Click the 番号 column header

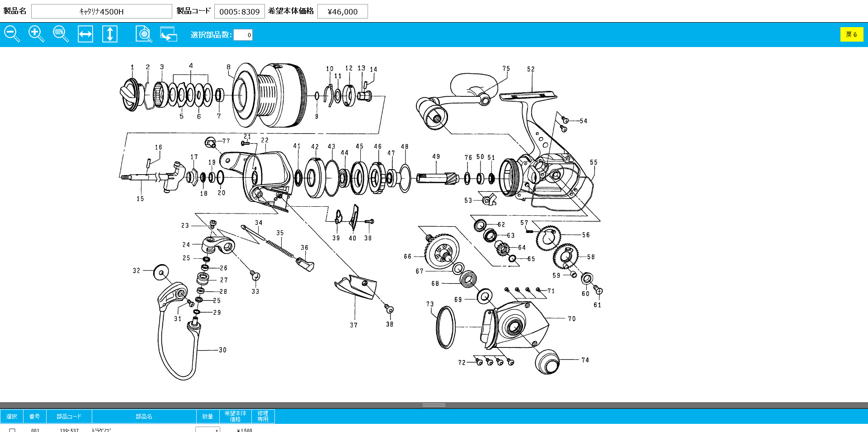click(x=34, y=416)
